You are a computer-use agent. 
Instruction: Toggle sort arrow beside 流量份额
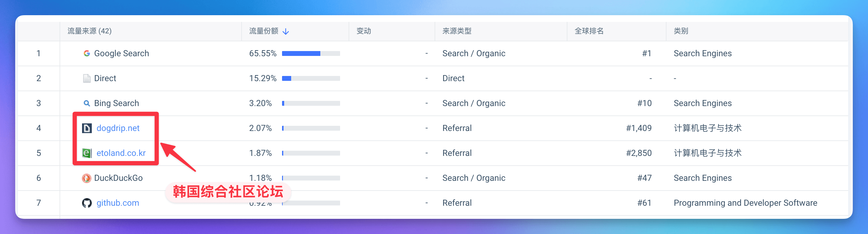(x=286, y=32)
